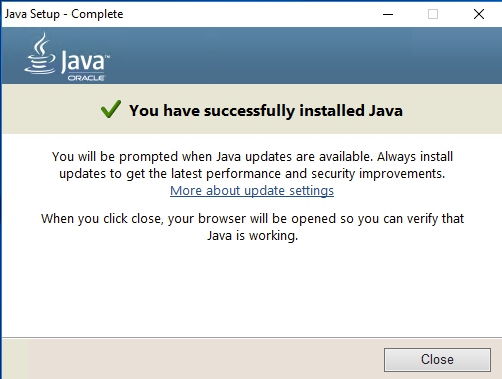Click the Java is working text line

pyautogui.click(x=252, y=236)
